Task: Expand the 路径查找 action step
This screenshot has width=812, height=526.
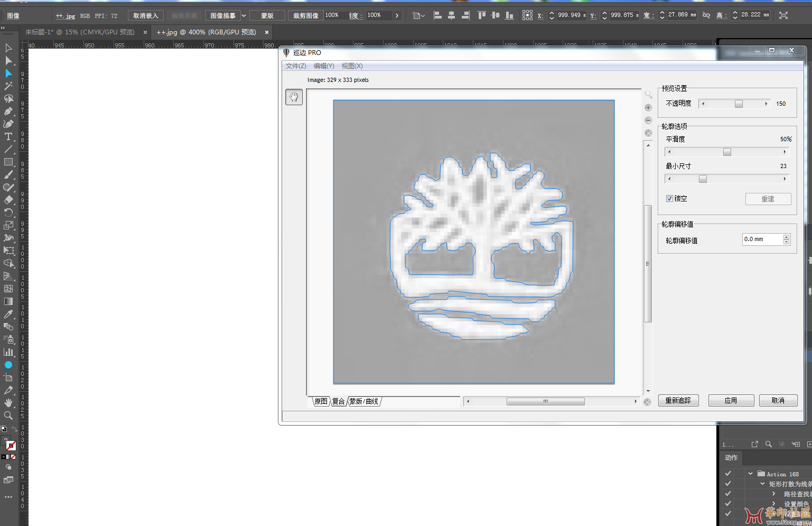Action: point(774,494)
